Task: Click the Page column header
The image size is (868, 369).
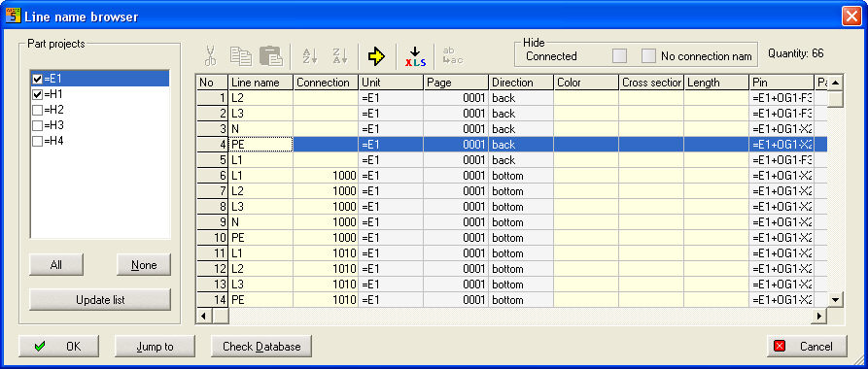Action: coord(456,83)
